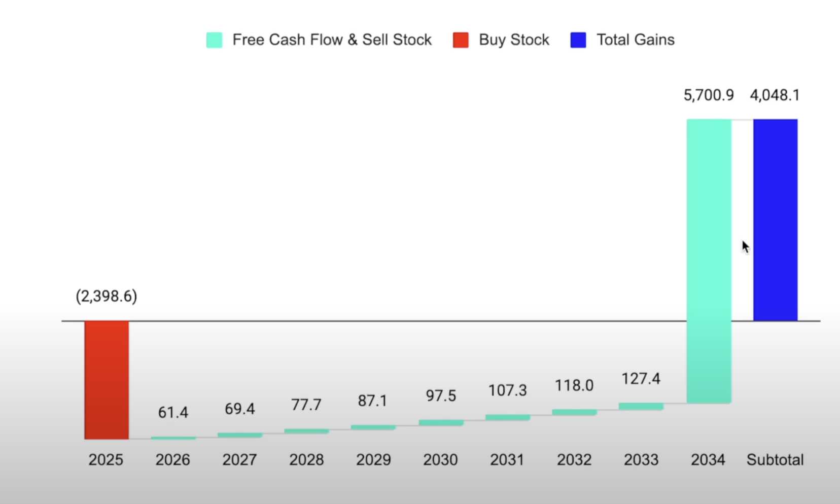Click the 127.4 data label
This screenshot has width=840, height=504.
click(x=641, y=379)
